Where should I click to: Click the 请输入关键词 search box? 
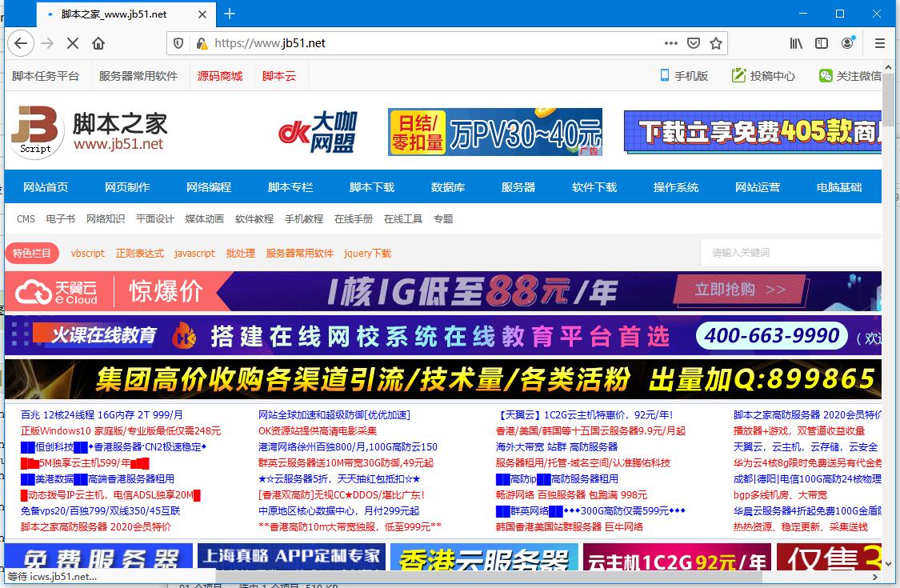point(791,253)
